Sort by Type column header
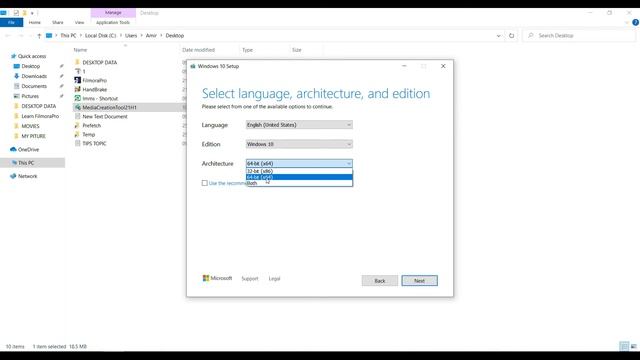This screenshot has width=640, height=360. pos(247,50)
